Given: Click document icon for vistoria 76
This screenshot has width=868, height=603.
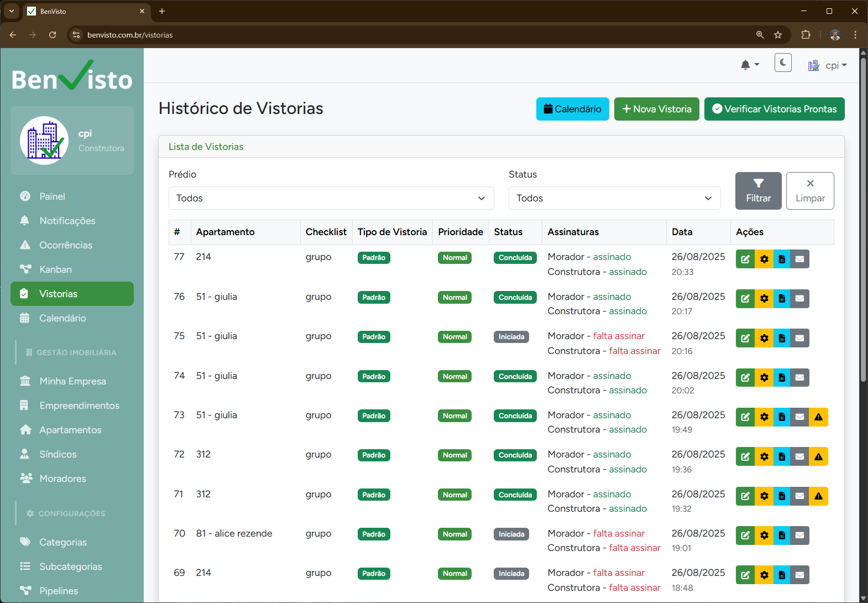Looking at the screenshot, I should point(782,299).
